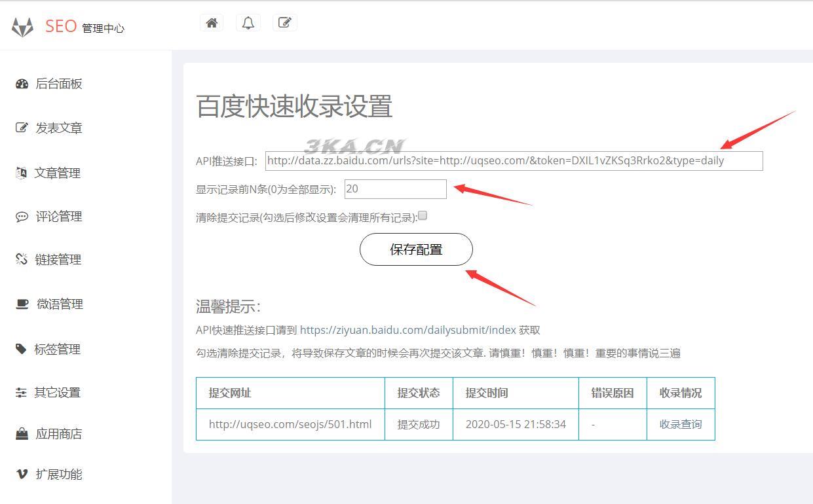Open 评论管理 comment icon

20,216
